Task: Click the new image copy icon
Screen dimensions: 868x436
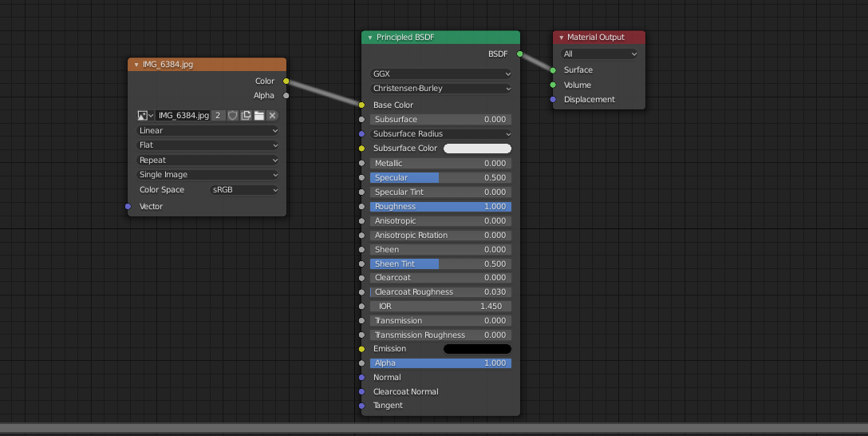Action: coord(247,116)
